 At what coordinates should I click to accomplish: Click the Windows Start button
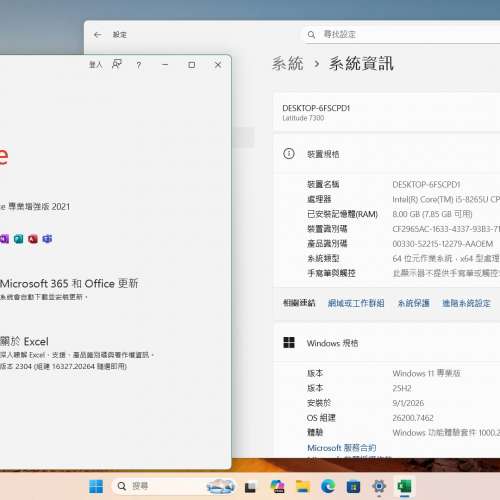pyautogui.click(x=96, y=487)
